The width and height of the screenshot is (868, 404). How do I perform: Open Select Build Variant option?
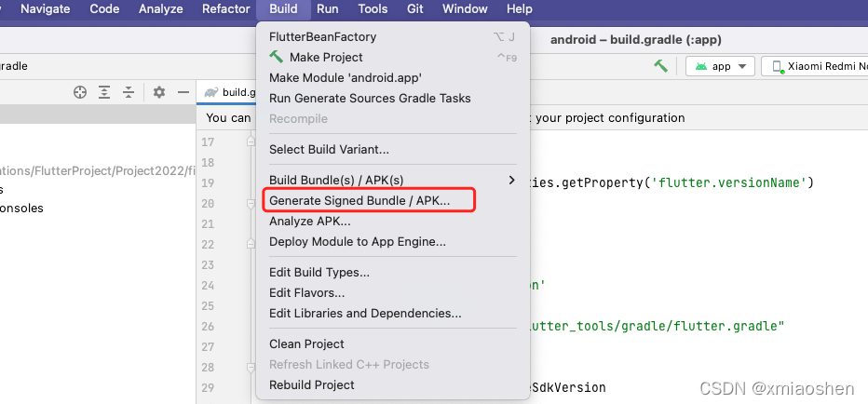[x=393, y=150]
